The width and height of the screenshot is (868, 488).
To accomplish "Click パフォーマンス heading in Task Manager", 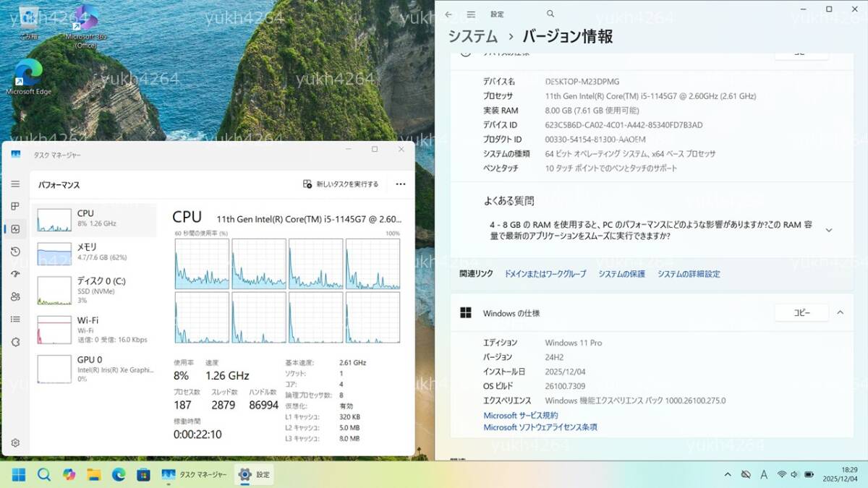I will click(59, 185).
